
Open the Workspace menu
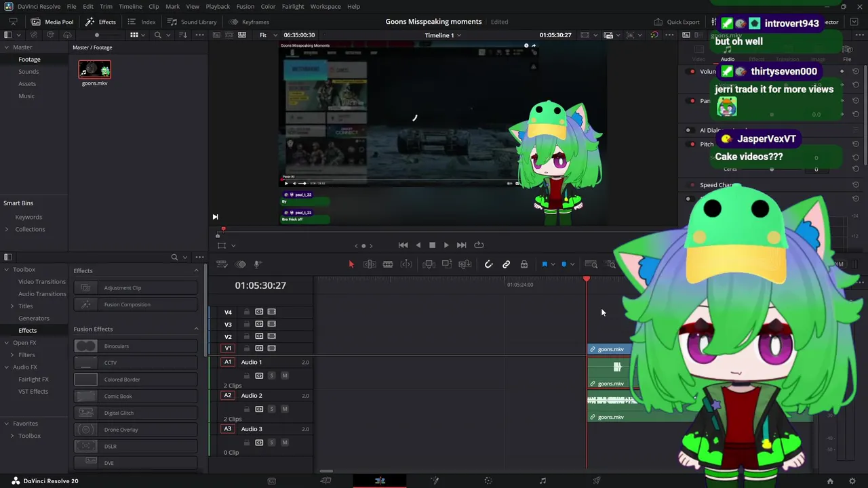click(x=325, y=6)
